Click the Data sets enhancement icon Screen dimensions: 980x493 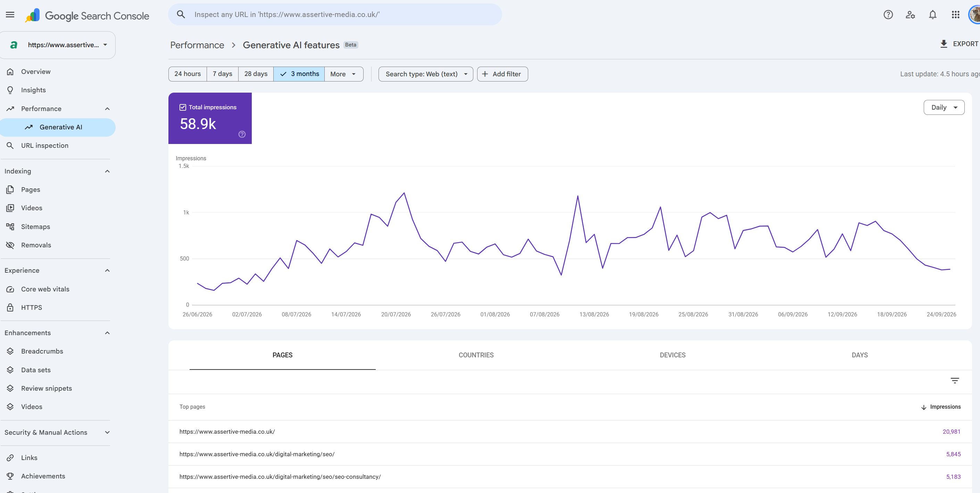10,370
